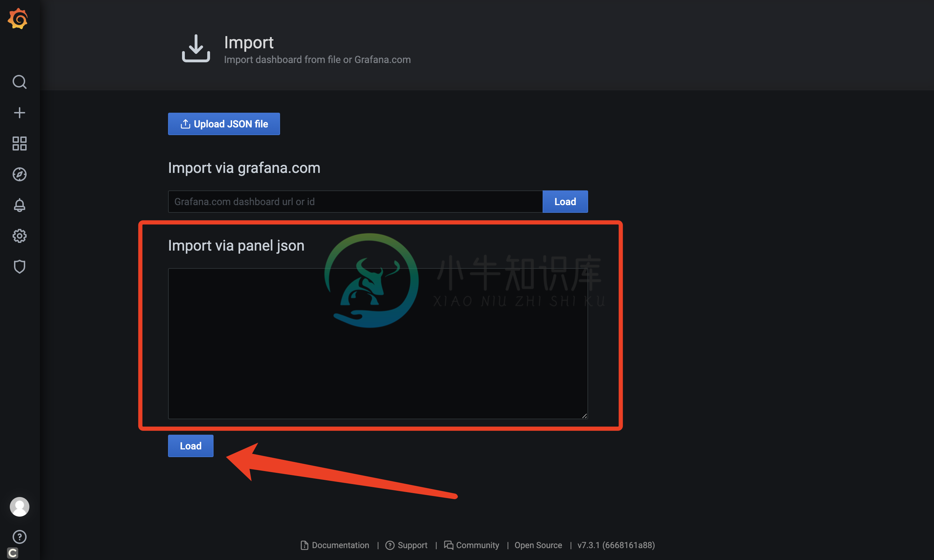Open the Help question mark icon
The image size is (934, 560).
[x=19, y=537]
